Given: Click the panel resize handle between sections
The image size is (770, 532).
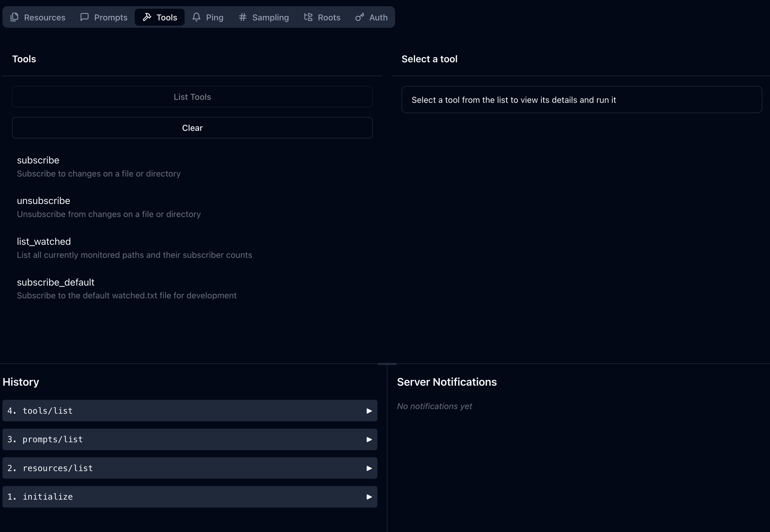Looking at the screenshot, I should coord(387,364).
